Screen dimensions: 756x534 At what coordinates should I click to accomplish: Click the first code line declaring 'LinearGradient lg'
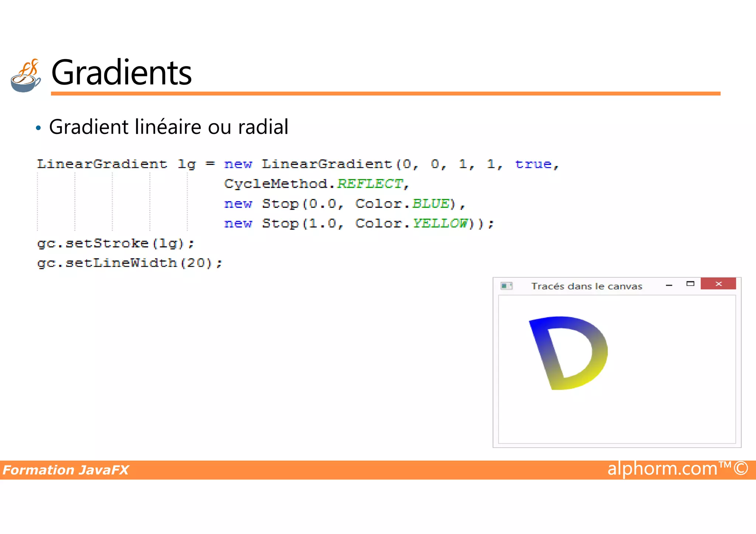(x=298, y=164)
